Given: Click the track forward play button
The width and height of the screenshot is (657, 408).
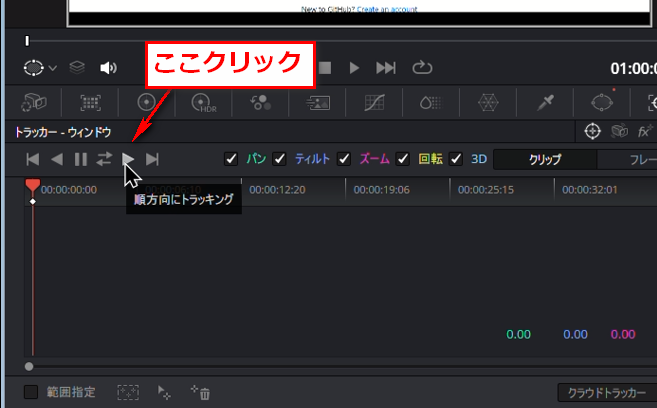Looking at the screenshot, I should point(128,159).
